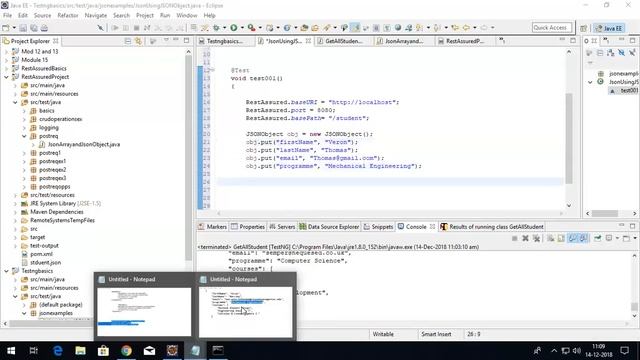Click the Open Perspective icon
This screenshot has height=360, width=640.
pyautogui.click(x=584, y=28)
